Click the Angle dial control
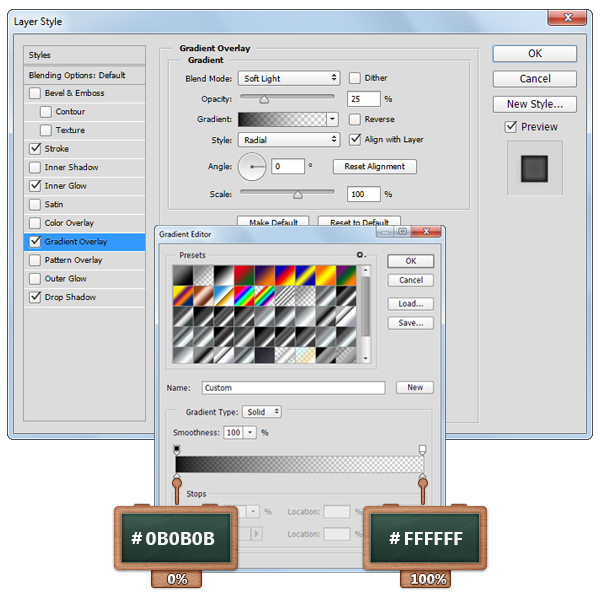 252,167
